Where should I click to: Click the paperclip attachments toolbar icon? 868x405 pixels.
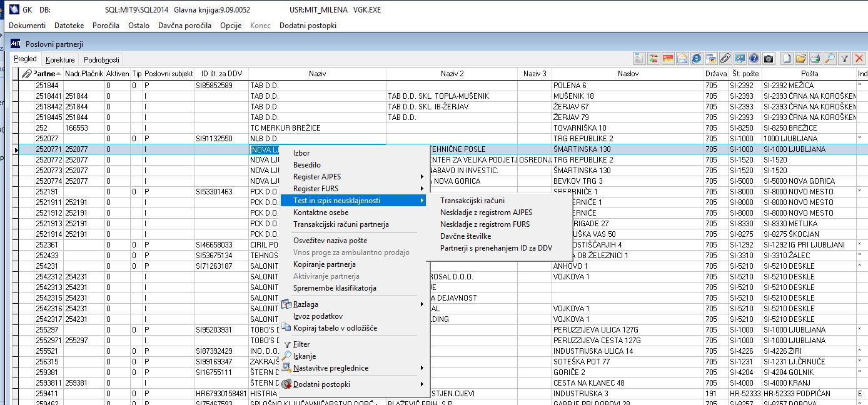(x=725, y=59)
